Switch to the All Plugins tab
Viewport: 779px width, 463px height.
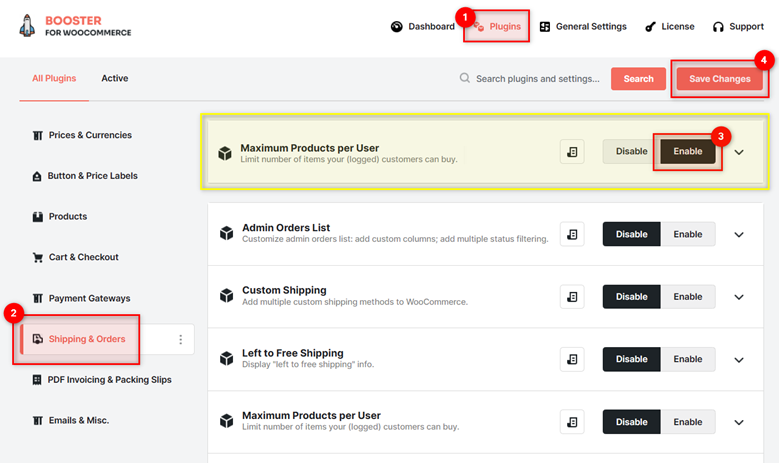pyautogui.click(x=54, y=78)
